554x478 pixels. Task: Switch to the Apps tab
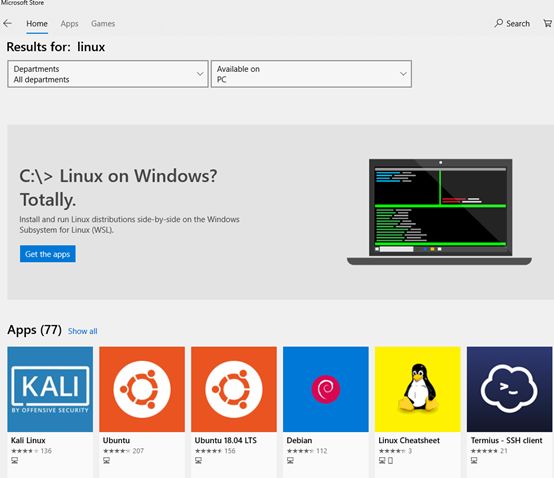tap(69, 24)
